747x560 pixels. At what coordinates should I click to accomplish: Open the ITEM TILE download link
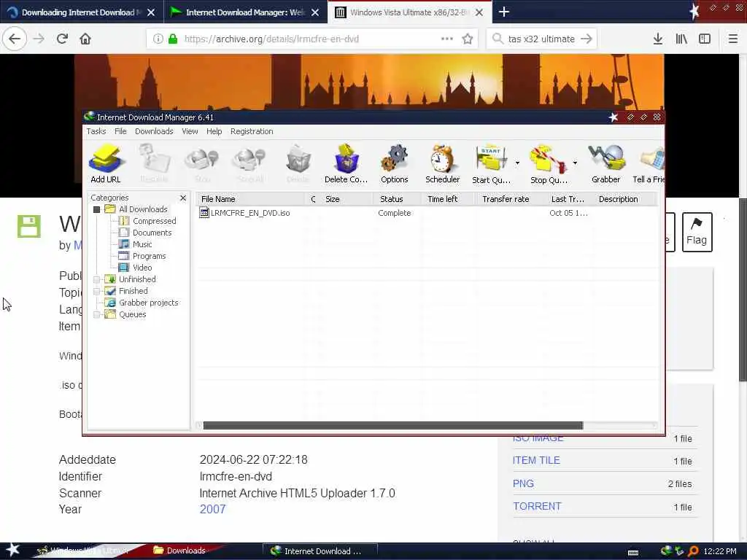(536, 460)
